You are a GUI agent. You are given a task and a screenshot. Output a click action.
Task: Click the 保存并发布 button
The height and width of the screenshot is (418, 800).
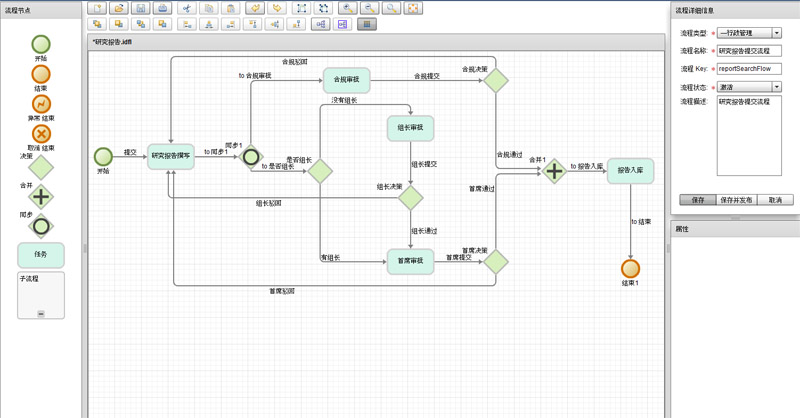click(x=735, y=200)
